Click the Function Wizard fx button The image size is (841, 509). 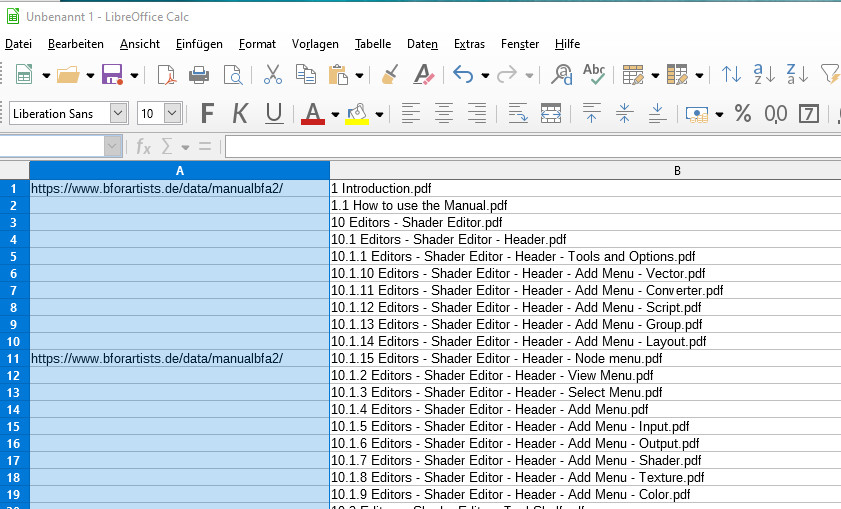click(144, 147)
